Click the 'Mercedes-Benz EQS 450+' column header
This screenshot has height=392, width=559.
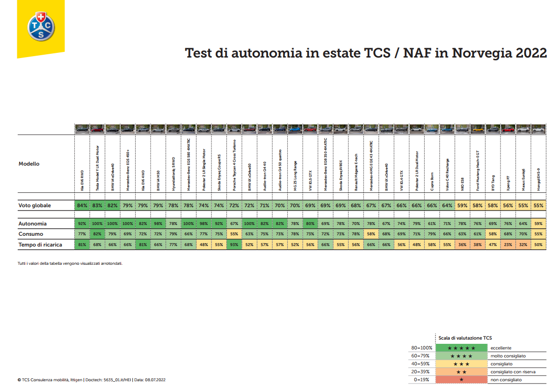(128, 170)
